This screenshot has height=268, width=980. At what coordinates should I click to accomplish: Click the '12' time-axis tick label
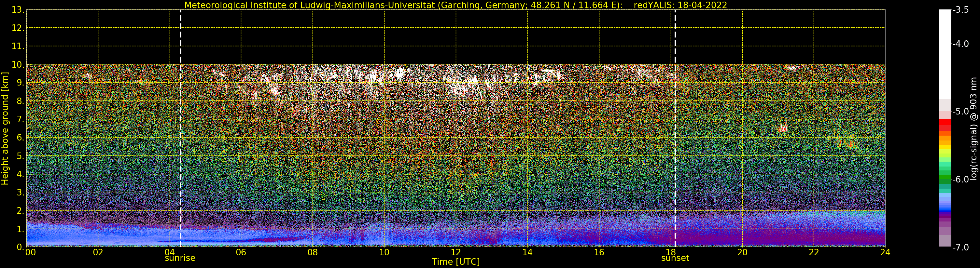pos(456,252)
